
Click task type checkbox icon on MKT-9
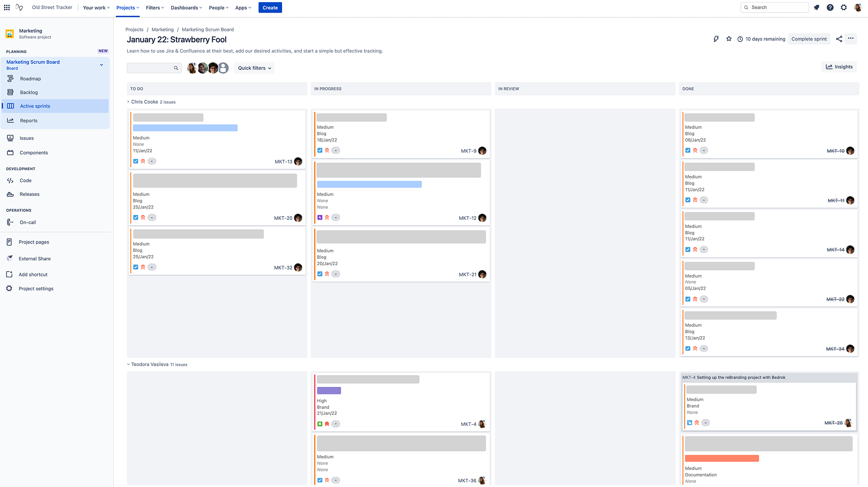320,150
